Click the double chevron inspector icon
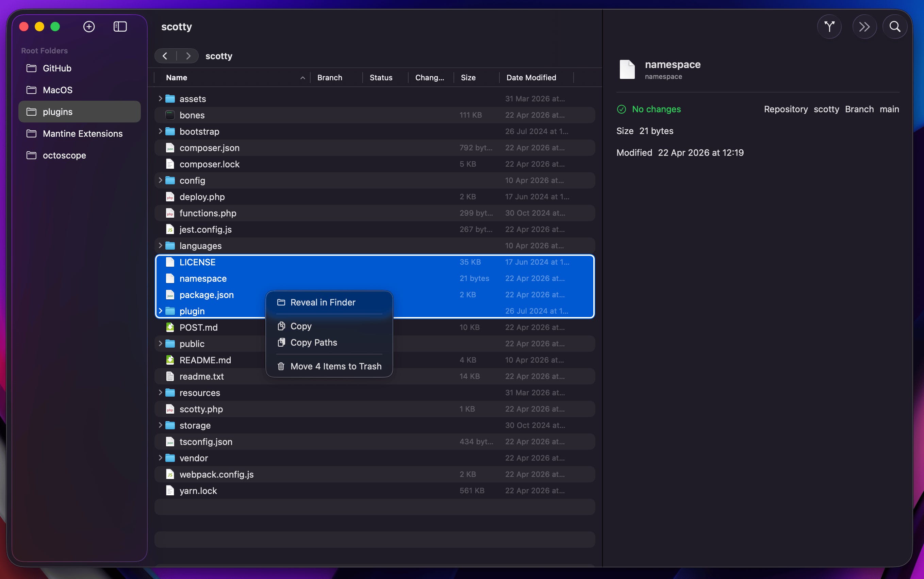The height and width of the screenshot is (579, 924). coord(864,27)
